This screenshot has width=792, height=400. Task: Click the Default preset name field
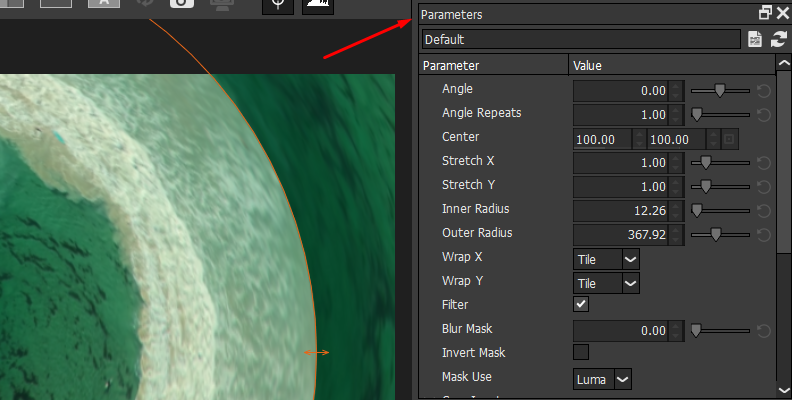581,39
